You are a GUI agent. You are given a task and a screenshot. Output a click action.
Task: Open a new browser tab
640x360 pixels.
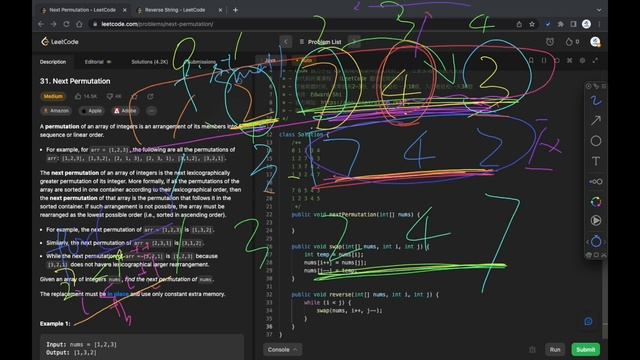tap(236, 10)
